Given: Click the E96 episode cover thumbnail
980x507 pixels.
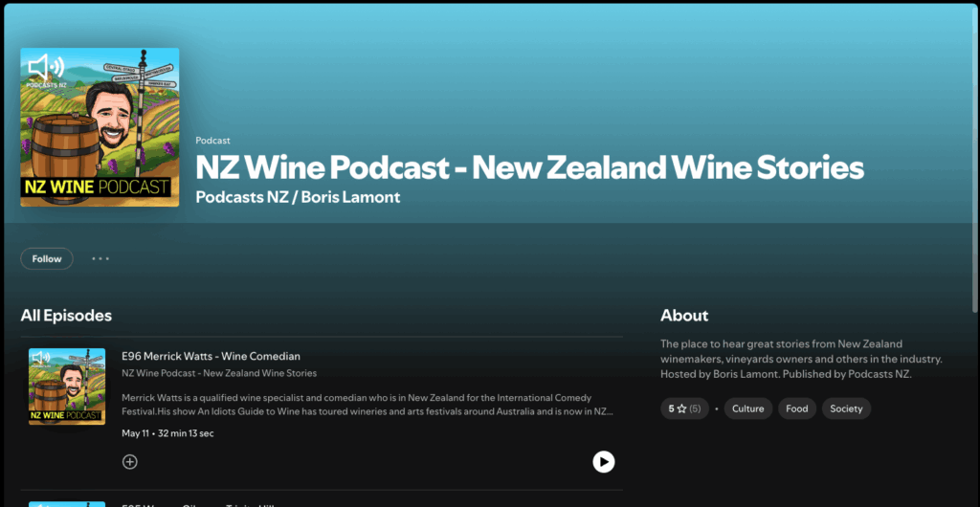Looking at the screenshot, I should (x=67, y=386).
